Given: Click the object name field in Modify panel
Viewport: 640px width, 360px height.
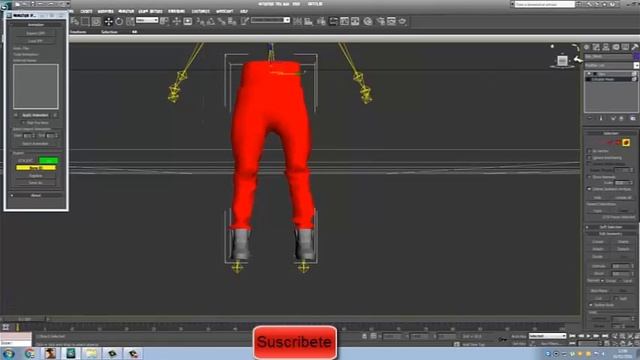Looking at the screenshot, I should point(608,56).
